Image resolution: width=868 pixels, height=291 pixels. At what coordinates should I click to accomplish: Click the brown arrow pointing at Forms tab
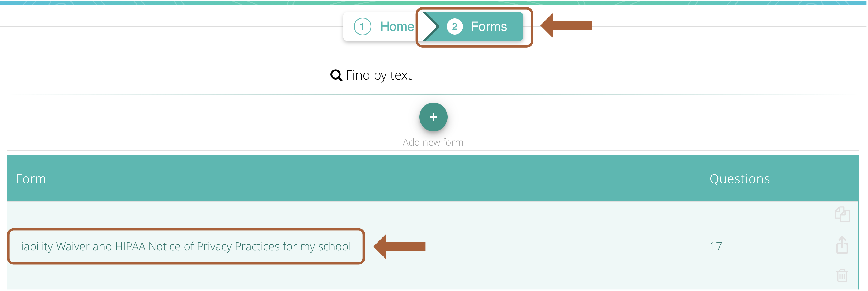coord(566,26)
